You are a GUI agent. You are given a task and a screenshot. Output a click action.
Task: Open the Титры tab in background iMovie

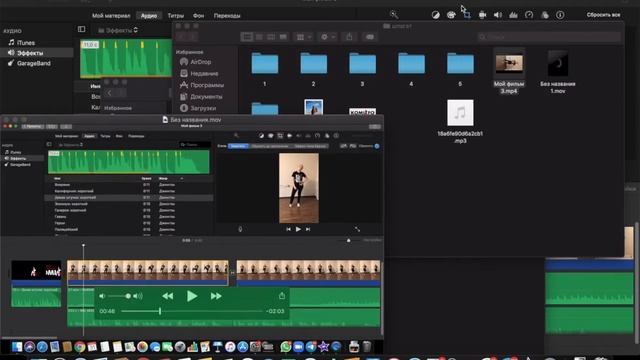click(176, 16)
